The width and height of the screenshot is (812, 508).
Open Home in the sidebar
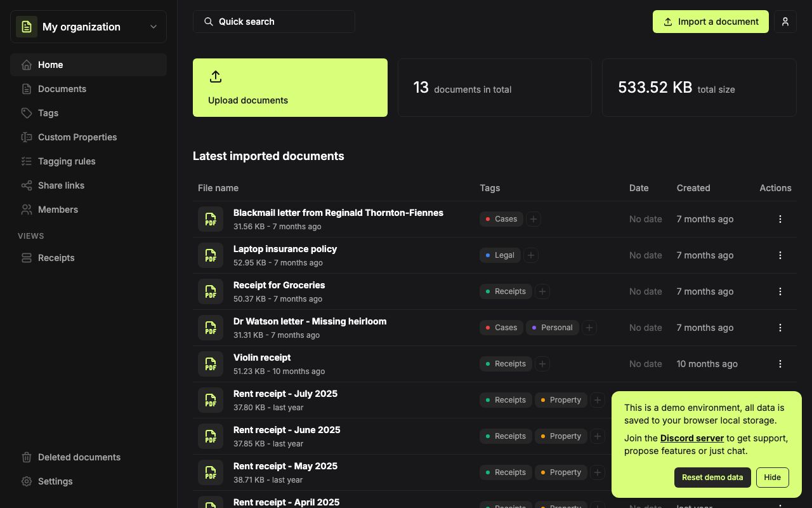pos(88,65)
